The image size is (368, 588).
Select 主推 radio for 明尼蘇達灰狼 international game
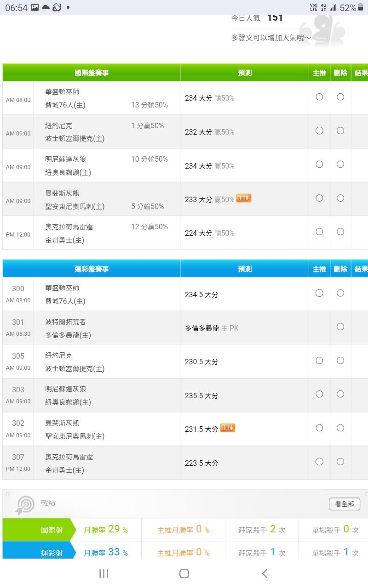319,164
